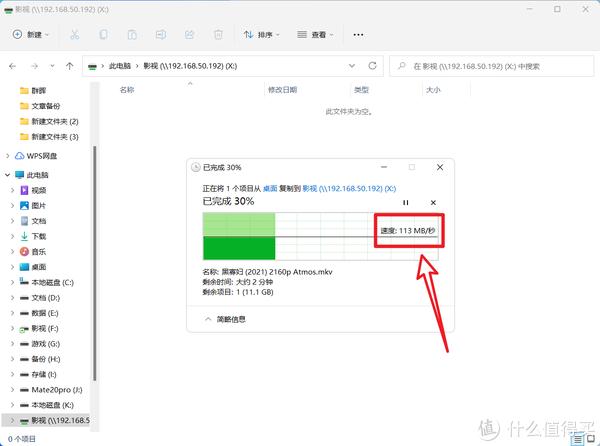Open recent locations dropdown chevron
The height and width of the screenshot is (446, 600).
click(52, 66)
